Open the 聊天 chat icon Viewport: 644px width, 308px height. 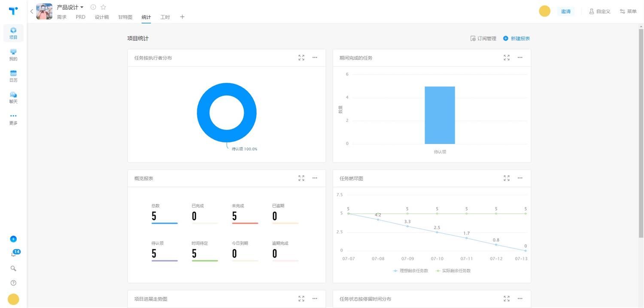pyautogui.click(x=13, y=97)
